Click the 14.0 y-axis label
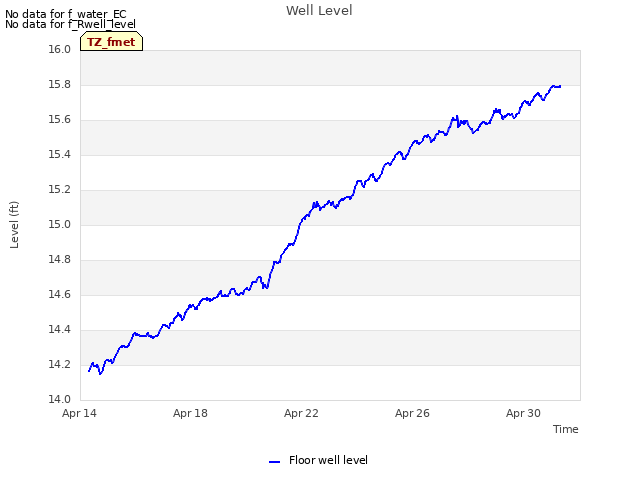Image resolution: width=640 pixels, height=480 pixels. 60,400
